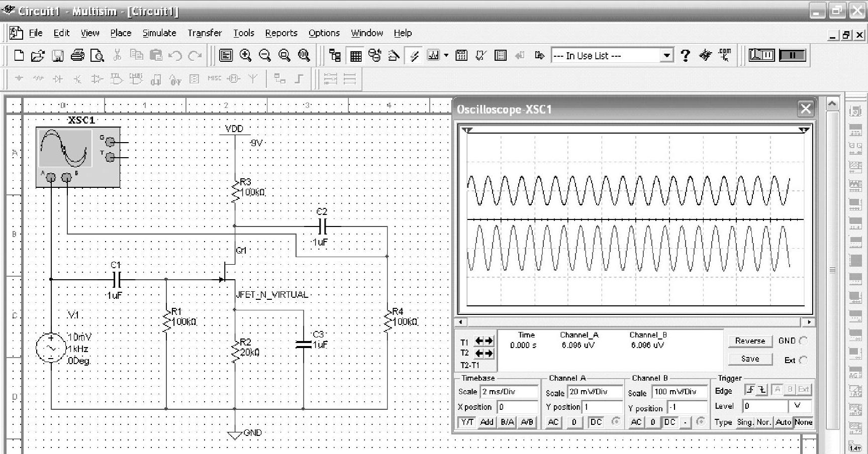Flip the simulation run switch
The image size is (868, 454).
761,55
